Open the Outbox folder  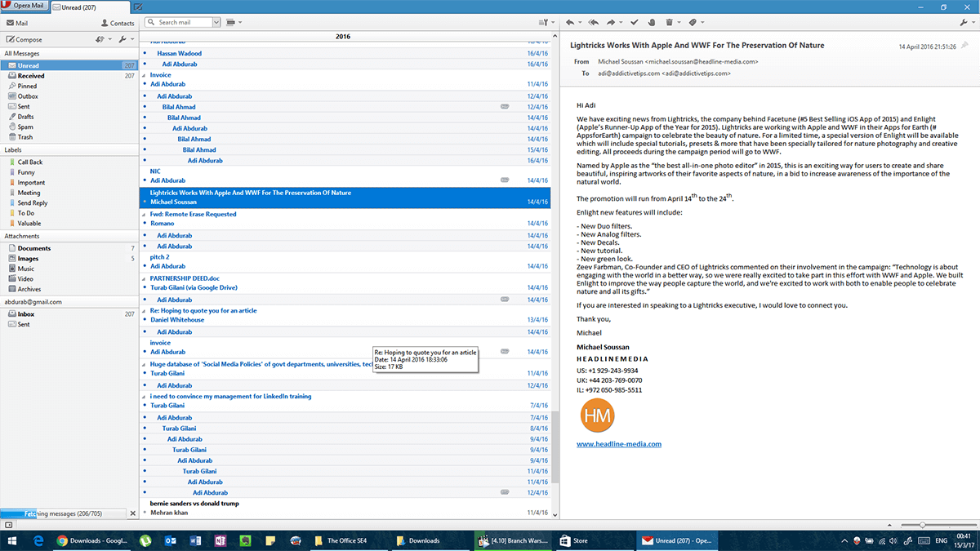69,96
